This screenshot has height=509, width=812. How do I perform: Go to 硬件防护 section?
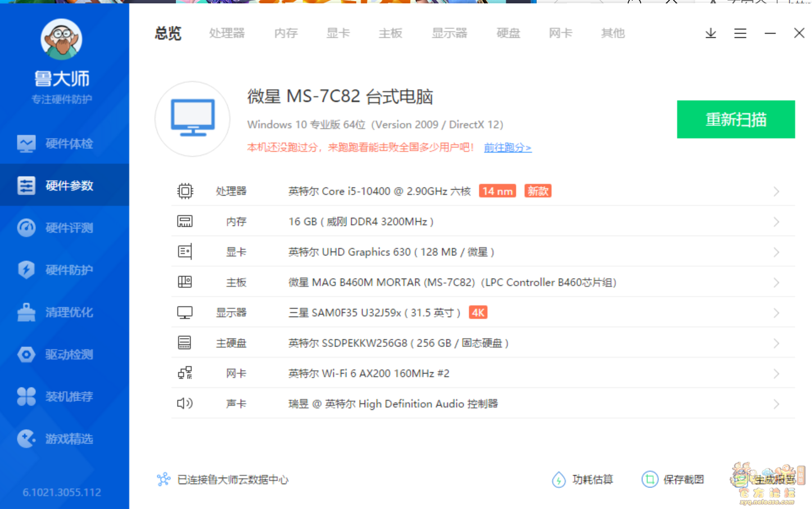click(65, 269)
